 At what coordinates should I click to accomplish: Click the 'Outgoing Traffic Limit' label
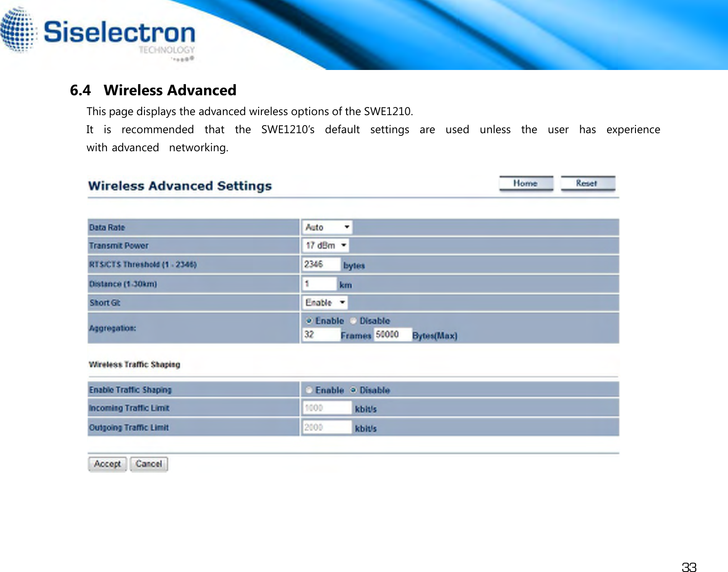(x=129, y=428)
